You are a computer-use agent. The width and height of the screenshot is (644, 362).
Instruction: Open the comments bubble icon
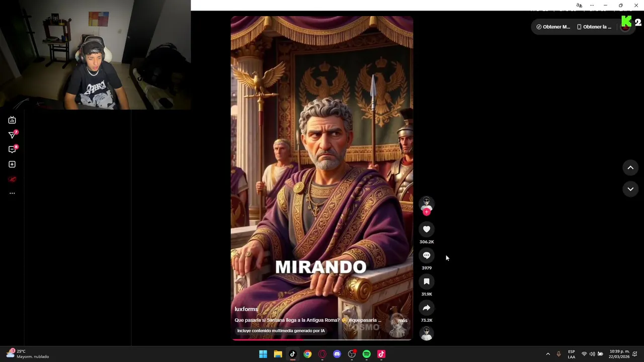click(x=427, y=255)
